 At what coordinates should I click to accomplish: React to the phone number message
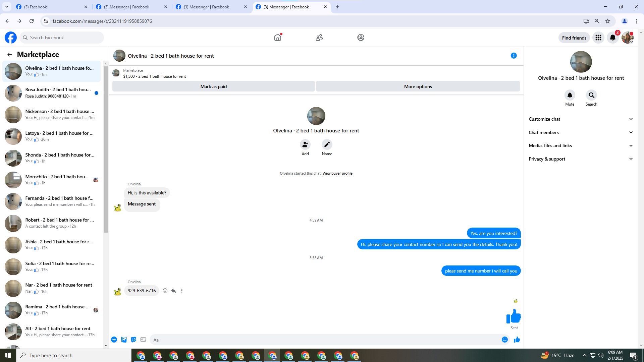(x=165, y=291)
